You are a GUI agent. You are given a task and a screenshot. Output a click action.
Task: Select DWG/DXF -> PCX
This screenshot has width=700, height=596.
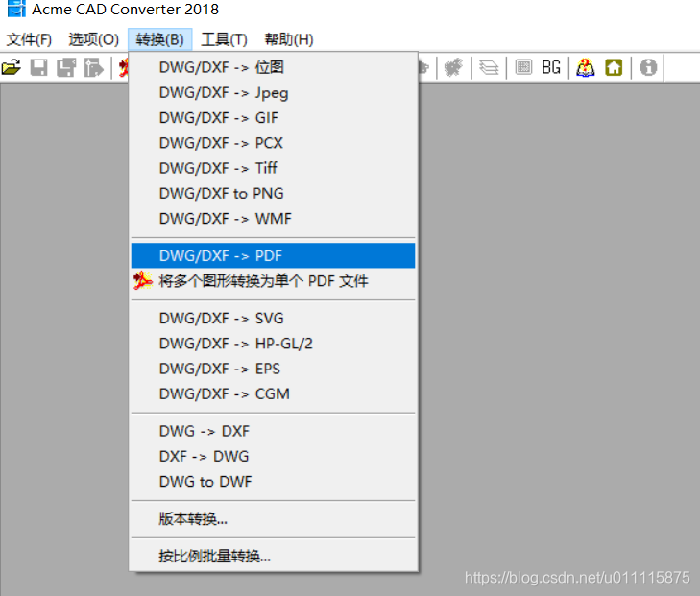tap(273, 143)
